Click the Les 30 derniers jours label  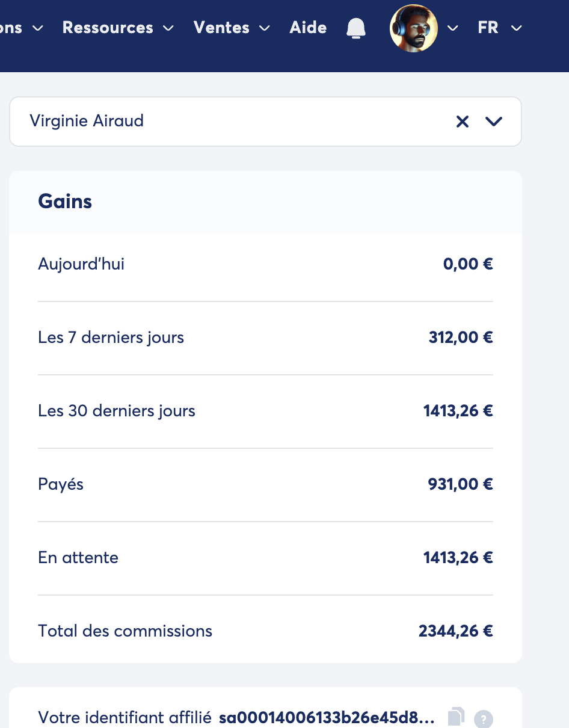tap(117, 411)
